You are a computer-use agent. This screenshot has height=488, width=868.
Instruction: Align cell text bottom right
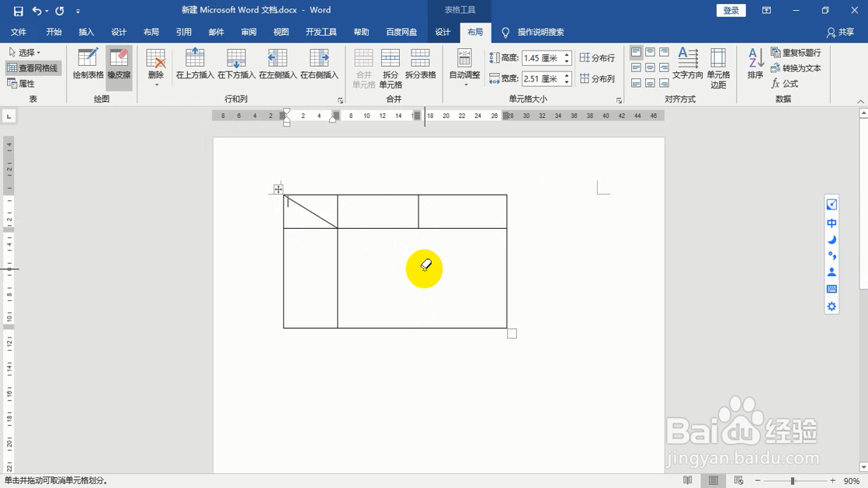664,83
